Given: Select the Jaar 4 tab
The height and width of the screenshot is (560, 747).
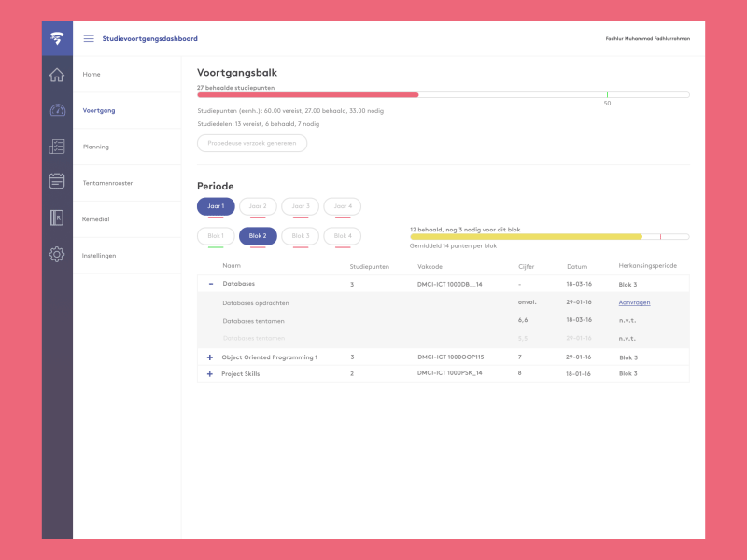Looking at the screenshot, I should [x=342, y=206].
